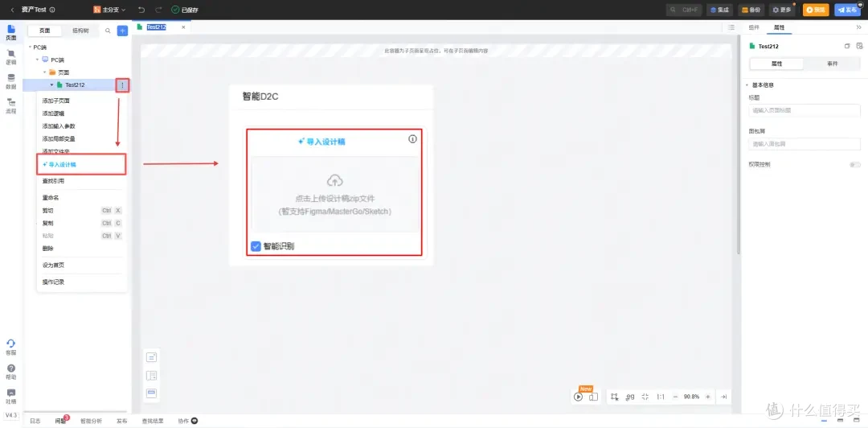Click the info icon in 导入设计稿 card
Image resolution: width=868 pixels, height=428 pixels.
tap(412, 139)
